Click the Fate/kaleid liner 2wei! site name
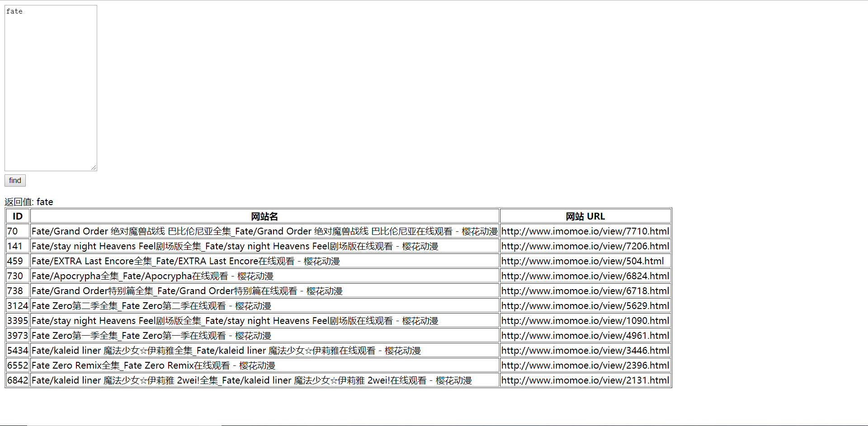 [264, 380]
